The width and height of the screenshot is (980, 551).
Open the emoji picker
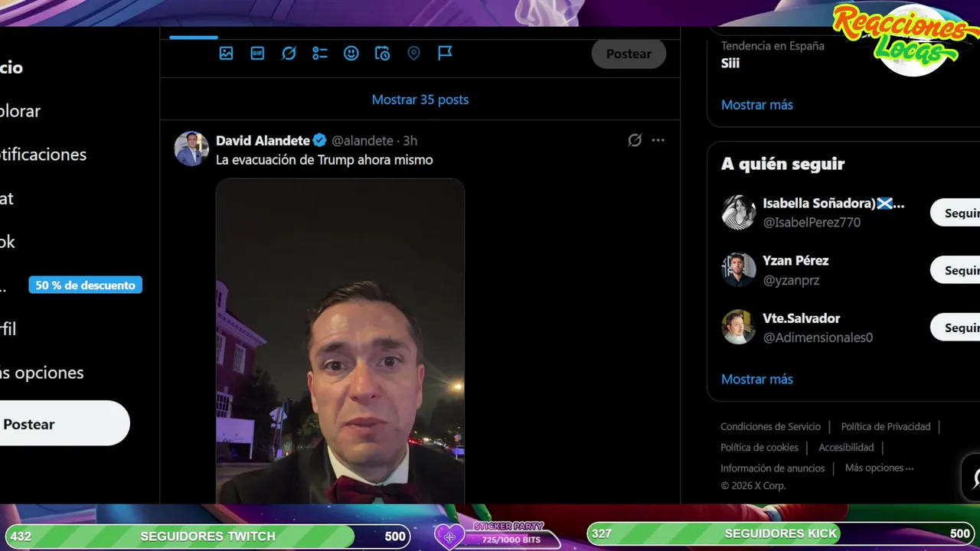pyautogui.click(x=351, y=54)
